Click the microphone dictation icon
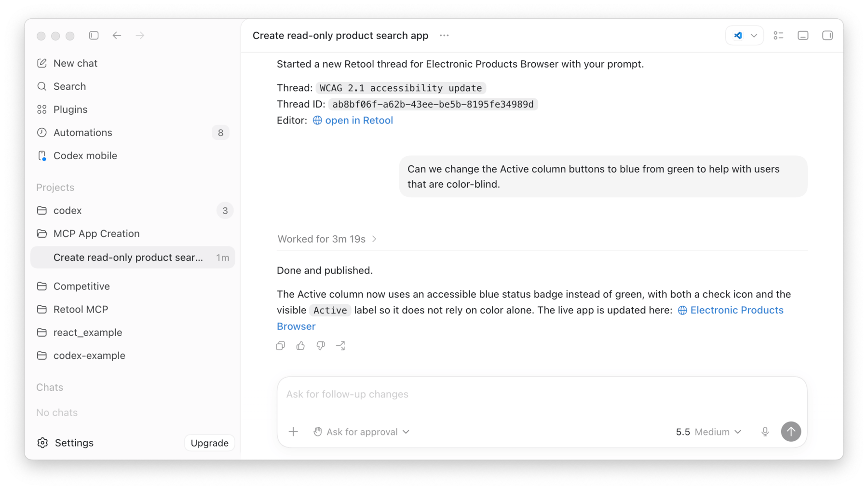Image resolution: width=868 pixels, height=490 pixels. pos(765,432)
